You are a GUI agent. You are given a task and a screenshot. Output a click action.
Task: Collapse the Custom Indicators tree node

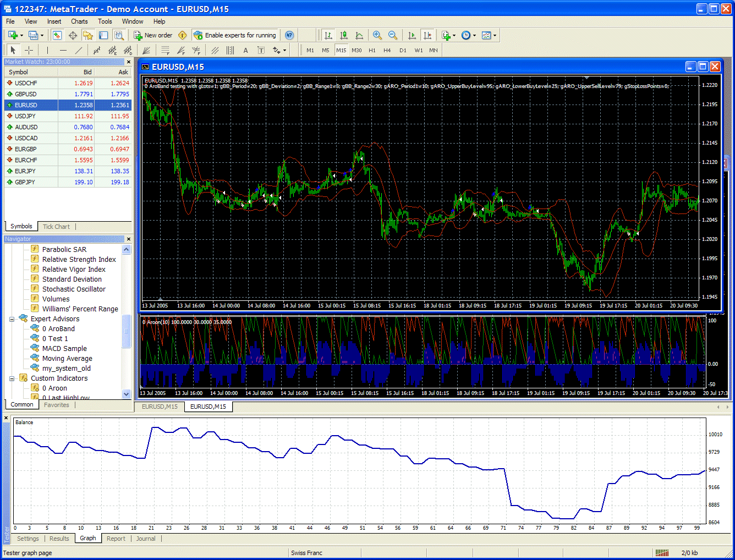(12, 378)
